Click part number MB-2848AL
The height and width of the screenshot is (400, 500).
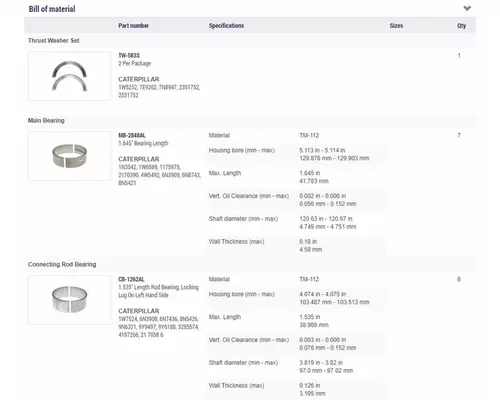(x=132, y=135)
